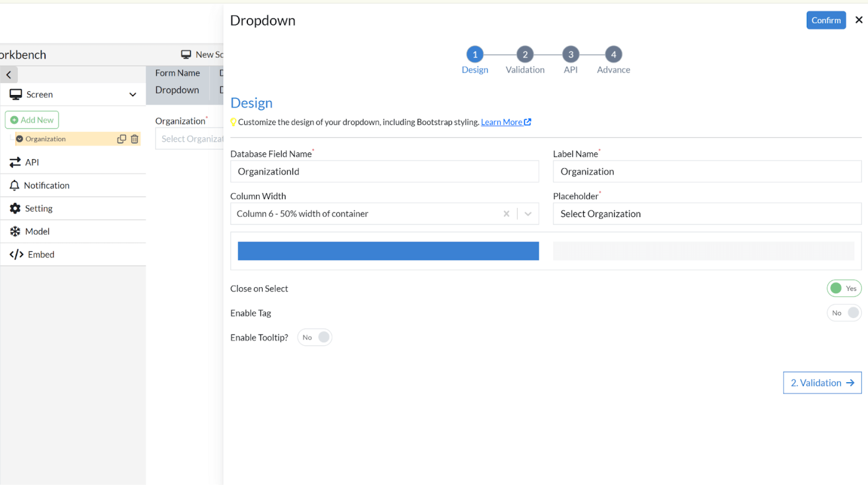Expand the Screen section chevron
The image size is (868, 485).
point(133,95)
